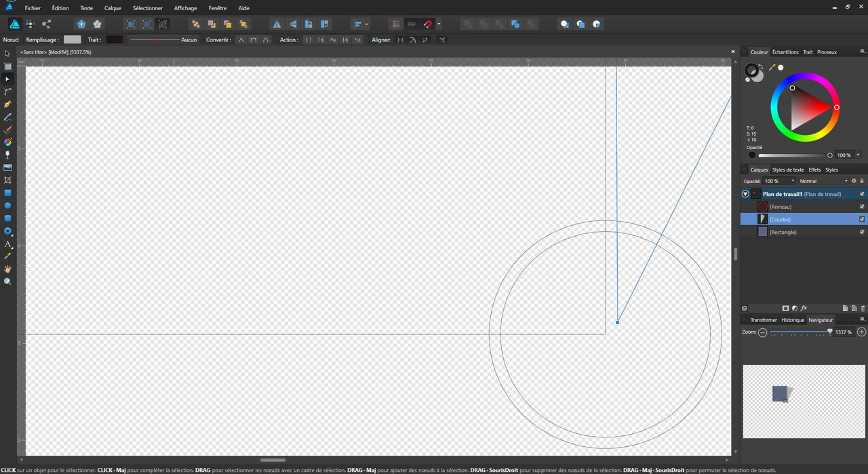Switch to Designer persona
Image resolution: width=868 pixels, height=474 pixels.
tap(14, 24)
